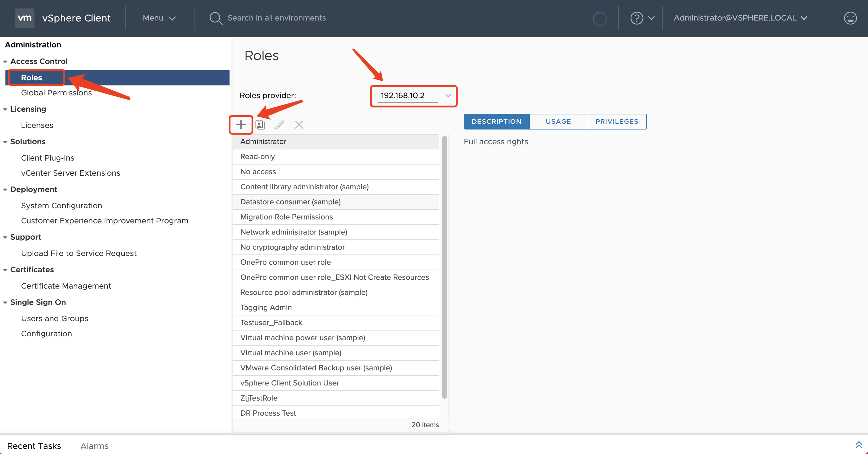
Task: Open the Administrator@VSPHERE.LOCAL user dropdown
Action: coord(740,18)
